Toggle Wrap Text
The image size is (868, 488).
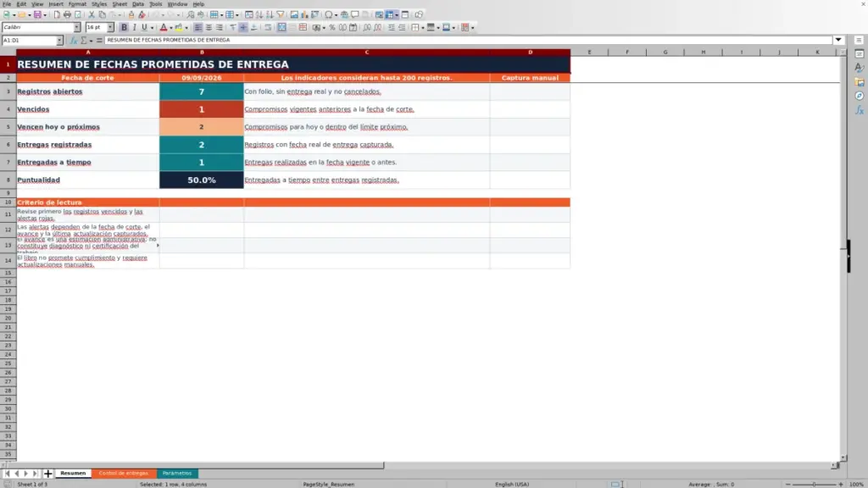pos(268,28)
